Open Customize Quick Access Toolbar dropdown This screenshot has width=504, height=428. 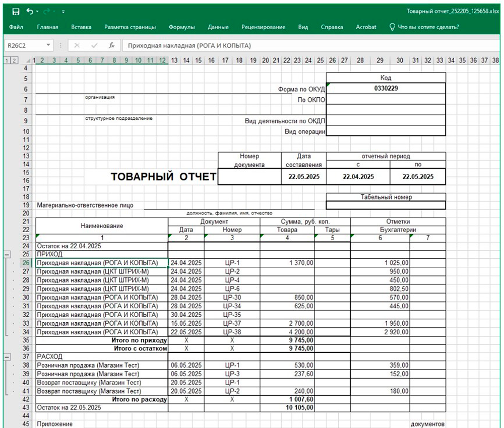pyautogui.click(x=63, y=11)
